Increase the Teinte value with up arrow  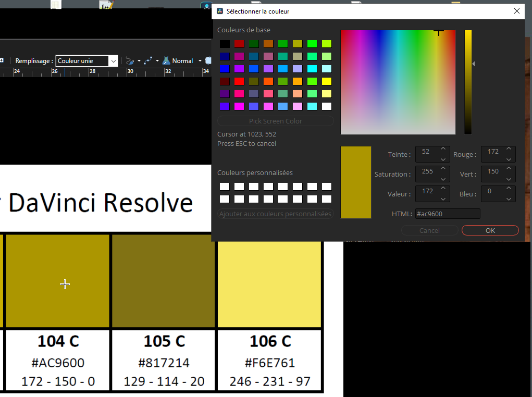point(443,149)
